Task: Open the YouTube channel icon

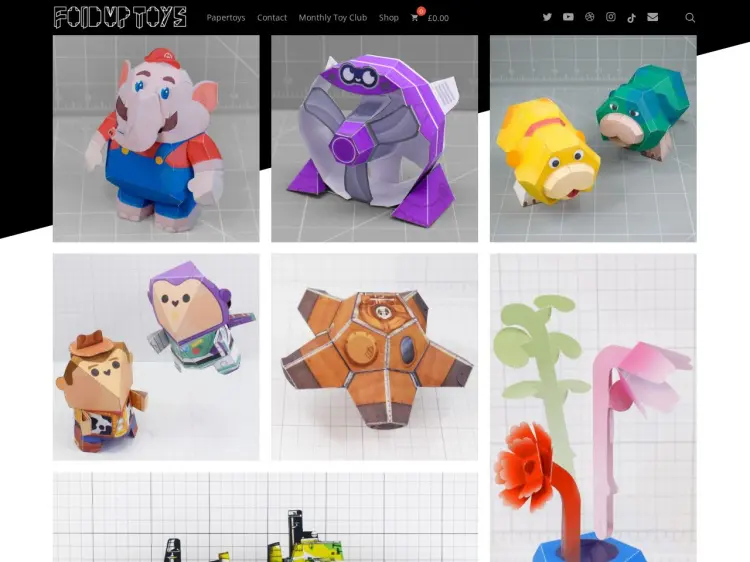Action: (x=568, y=17)
